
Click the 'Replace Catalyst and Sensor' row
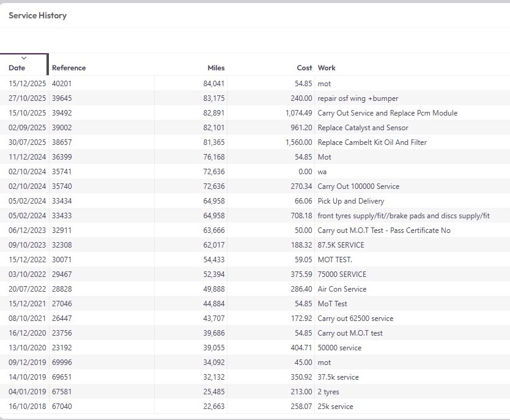click(363, 128)
